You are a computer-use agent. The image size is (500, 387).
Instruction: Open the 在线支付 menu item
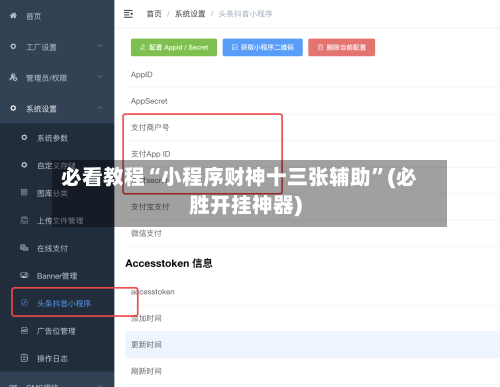click(52, 248)
